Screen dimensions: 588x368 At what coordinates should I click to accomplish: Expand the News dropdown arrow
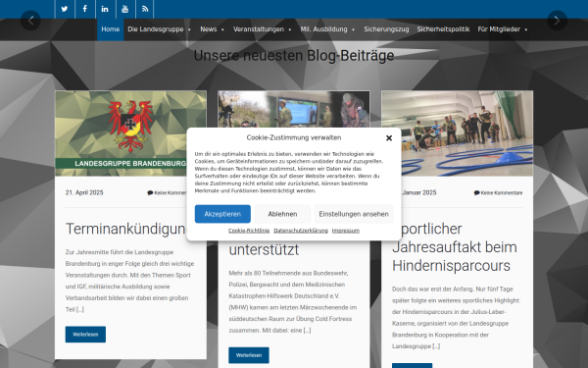(x=222, y=29)
